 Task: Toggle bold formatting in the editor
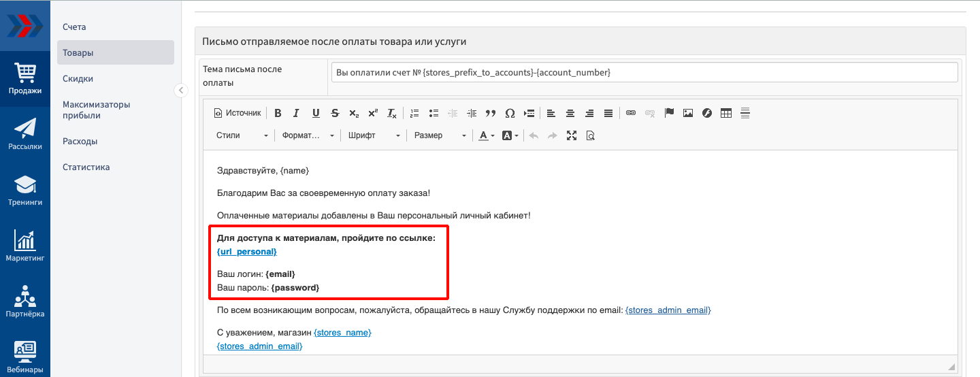pyautogui.click(x=278, y=113)
